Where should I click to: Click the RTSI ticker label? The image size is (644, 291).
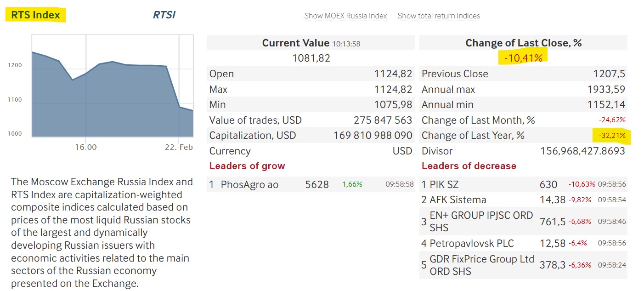click(x=164, y=15)
